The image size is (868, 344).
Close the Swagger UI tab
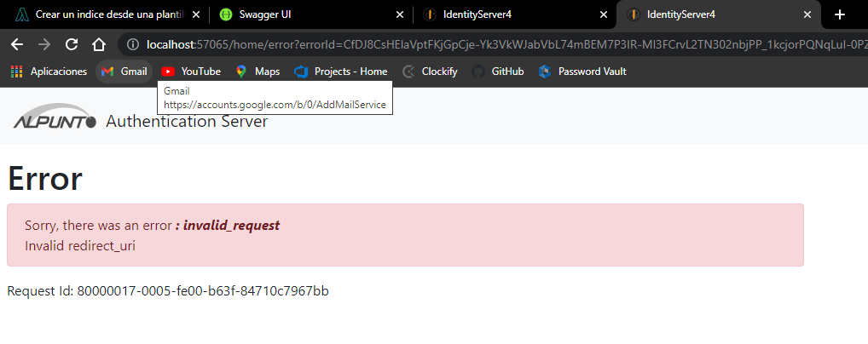point(400,14)
